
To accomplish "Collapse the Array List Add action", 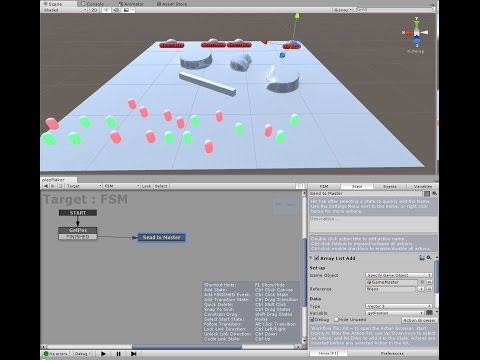I will pyautogui.click(x=311, y=258).
